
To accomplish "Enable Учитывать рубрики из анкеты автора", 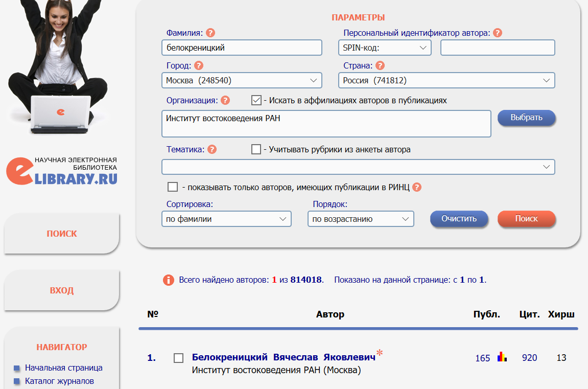I will tap(256, 150).
